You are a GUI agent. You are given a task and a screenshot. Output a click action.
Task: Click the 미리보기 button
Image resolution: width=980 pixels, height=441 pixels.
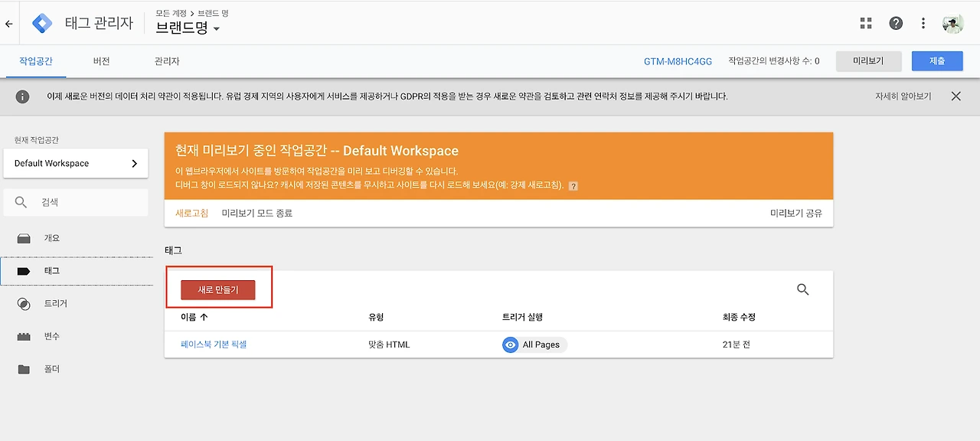coord(868,61)
